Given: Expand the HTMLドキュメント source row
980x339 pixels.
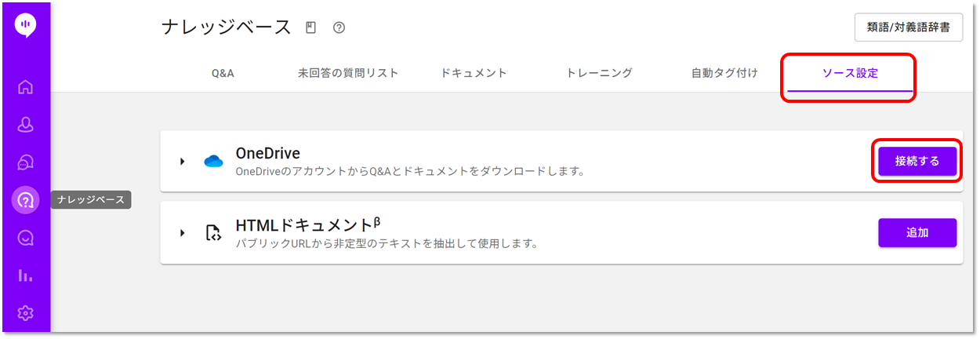Looking at the screenshot, I should tap(182, 233).
